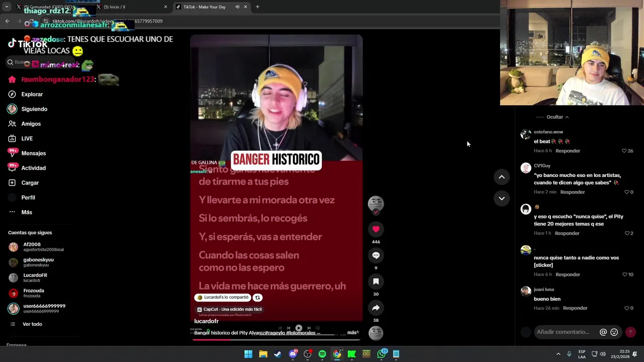Send the comment with the red arrow button
Viewport: 644px width, 362px height.
click(630, 332)
